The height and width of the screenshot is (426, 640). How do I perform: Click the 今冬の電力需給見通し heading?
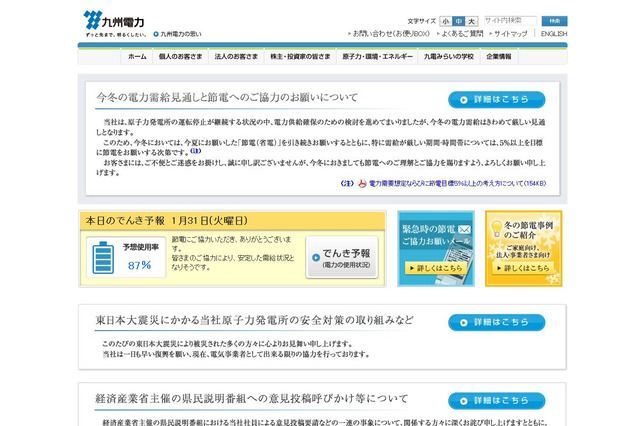click(x=227, y=98)
